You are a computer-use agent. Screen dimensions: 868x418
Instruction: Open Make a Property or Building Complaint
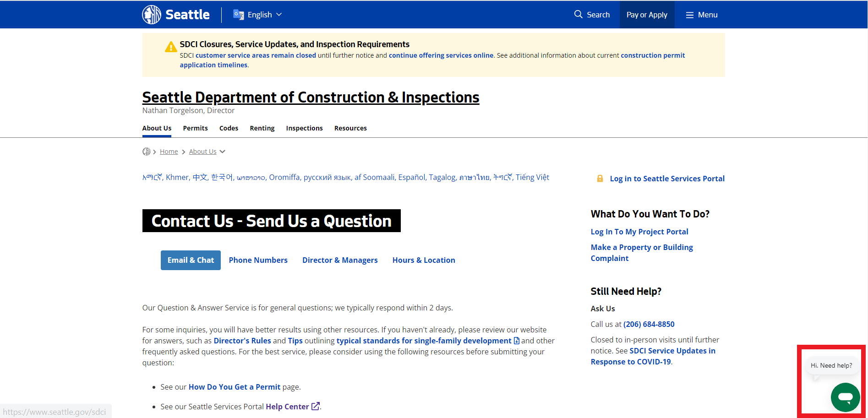[642, 253]
